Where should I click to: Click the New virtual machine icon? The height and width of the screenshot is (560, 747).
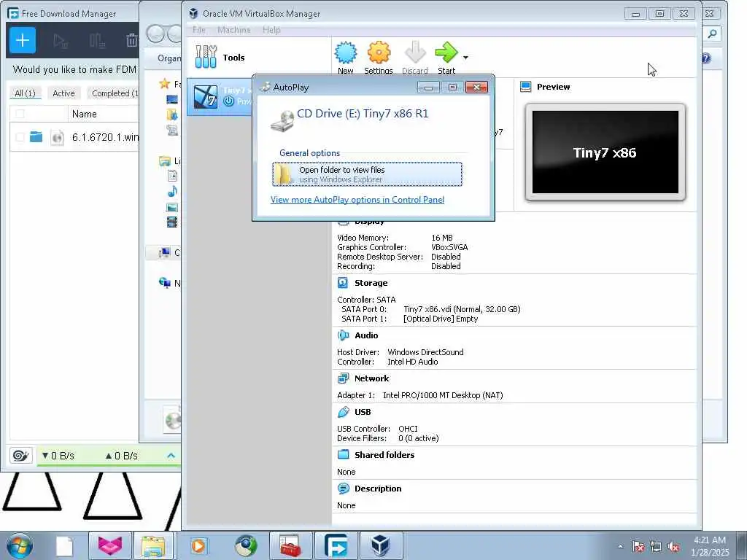pos(345,52)
